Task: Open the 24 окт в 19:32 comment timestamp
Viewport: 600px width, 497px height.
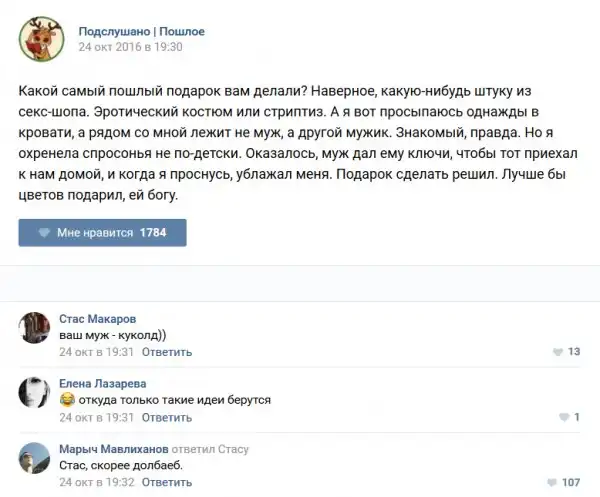Action: 96,482
